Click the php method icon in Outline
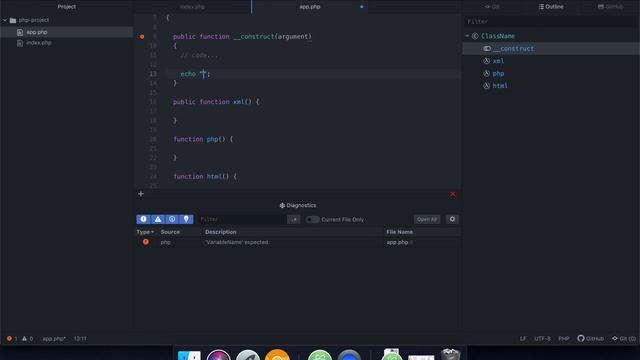The width and height of the screenshot is (640, 360). coord(487,73)
